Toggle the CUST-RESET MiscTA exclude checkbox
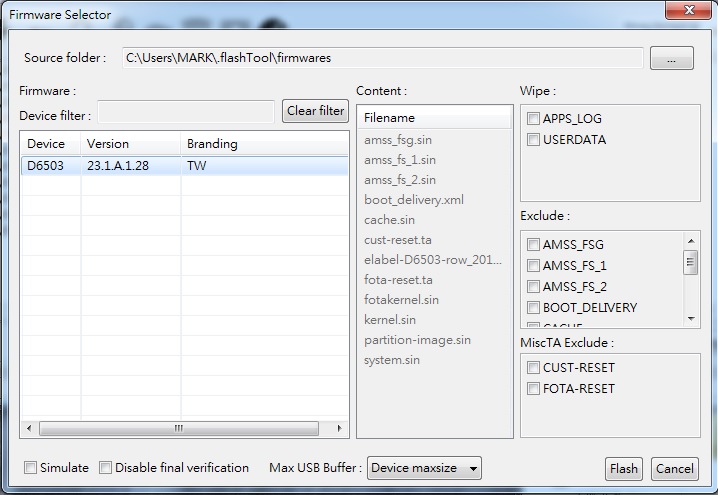This screenshot has width=718, height=495. point(533,368)
